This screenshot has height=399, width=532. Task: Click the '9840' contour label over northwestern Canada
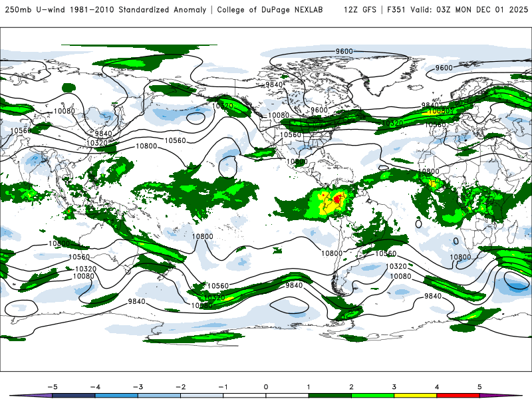coord(274,84)
